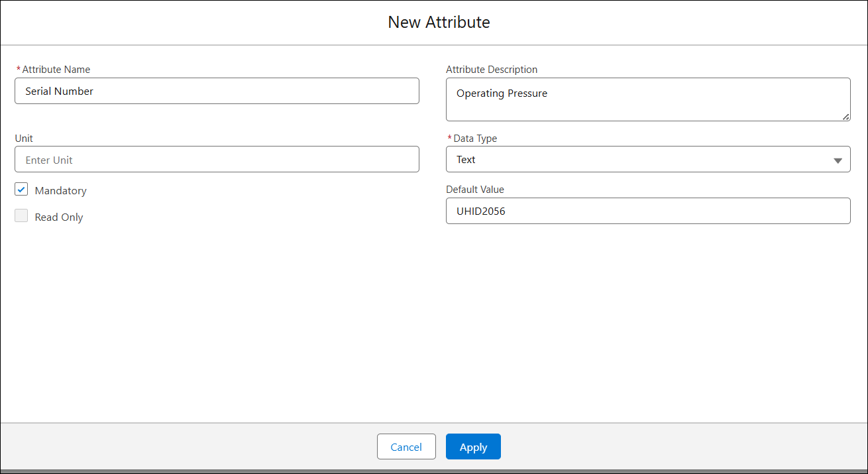Tick the Read Only checkbox
Screen dimensions: 868x474
[x=21, y=216]
